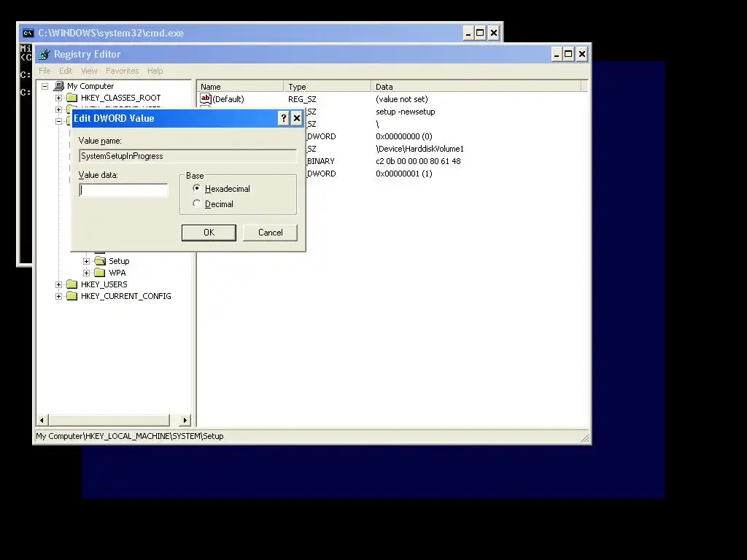Open the View menu in Registry Editor
Screen dimensions: 747x560
pos(89,71)
